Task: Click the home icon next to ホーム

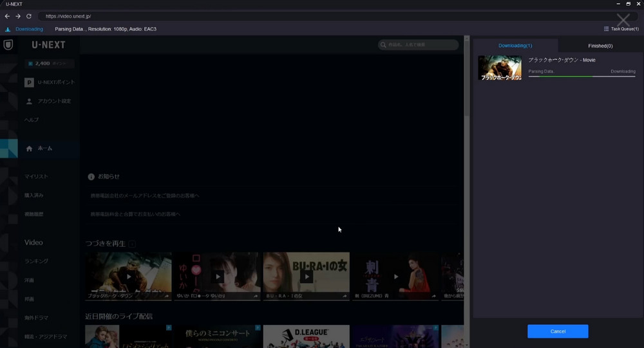Action: [x=29, y=149]
